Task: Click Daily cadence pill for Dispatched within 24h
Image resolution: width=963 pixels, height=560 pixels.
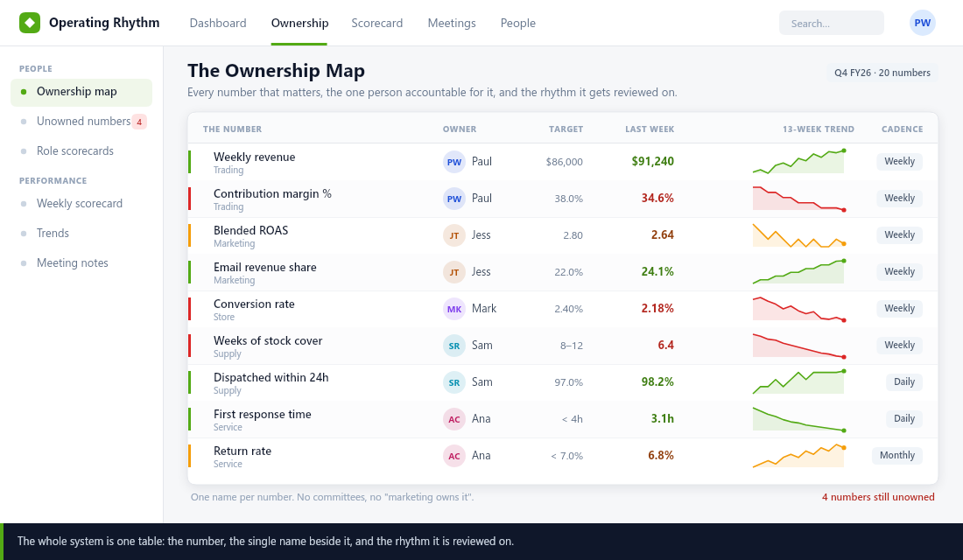Action: click(904, 381)
